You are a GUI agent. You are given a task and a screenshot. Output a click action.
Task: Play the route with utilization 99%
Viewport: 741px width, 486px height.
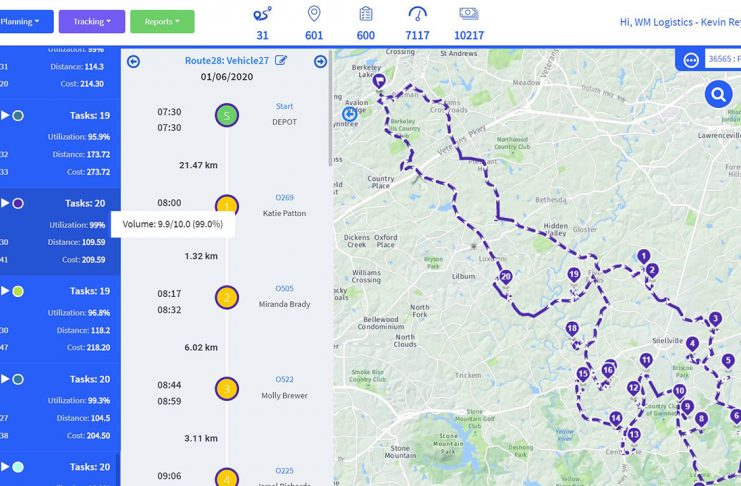pos(5,203)
